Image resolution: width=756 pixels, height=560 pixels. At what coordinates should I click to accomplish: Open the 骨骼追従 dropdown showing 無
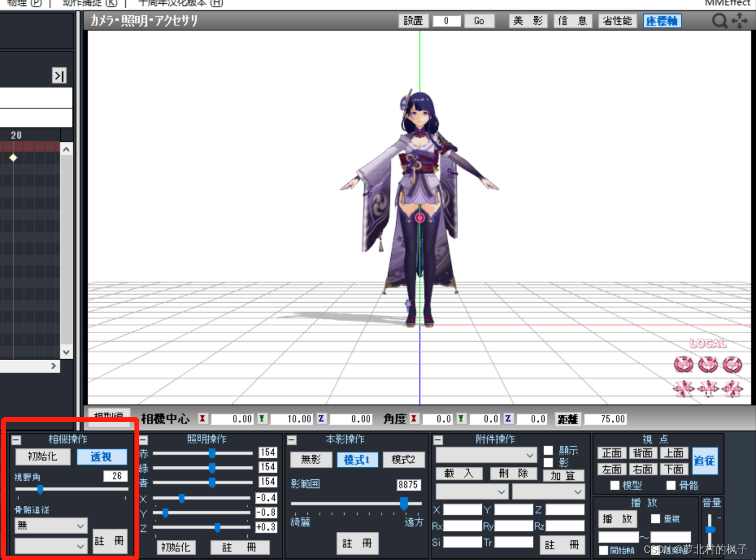click(50, 525)
